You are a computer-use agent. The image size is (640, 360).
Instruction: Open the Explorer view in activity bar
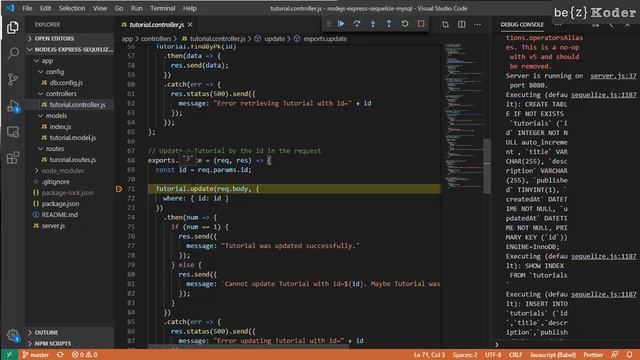[x=13, y=28]
